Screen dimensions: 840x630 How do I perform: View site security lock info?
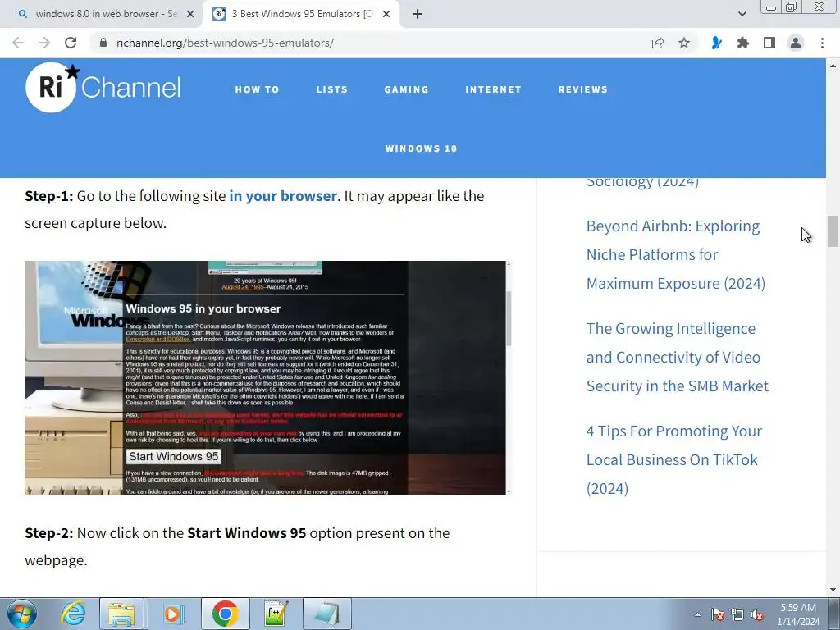103,43
